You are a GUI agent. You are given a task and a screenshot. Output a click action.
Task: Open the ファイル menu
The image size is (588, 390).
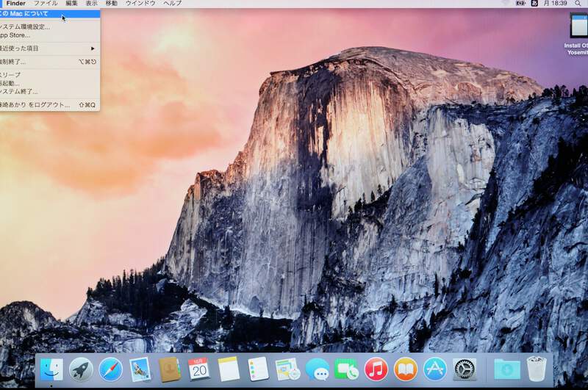(46, 4)
